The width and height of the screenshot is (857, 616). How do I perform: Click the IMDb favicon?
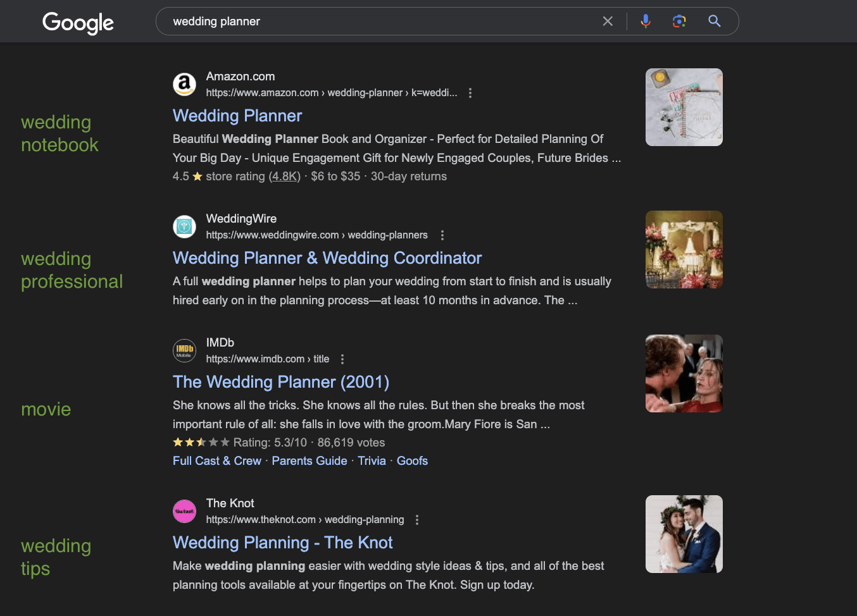click(184, 350)
